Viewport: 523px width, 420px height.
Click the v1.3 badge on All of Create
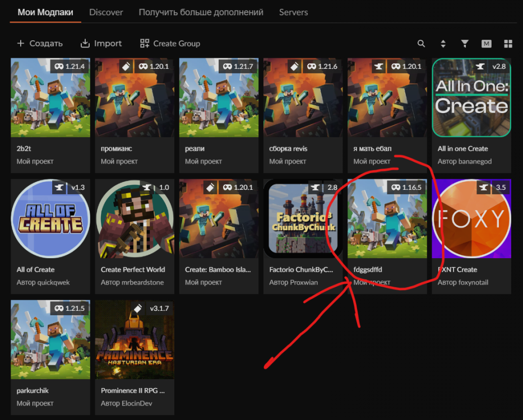click(x=78, y=188)
